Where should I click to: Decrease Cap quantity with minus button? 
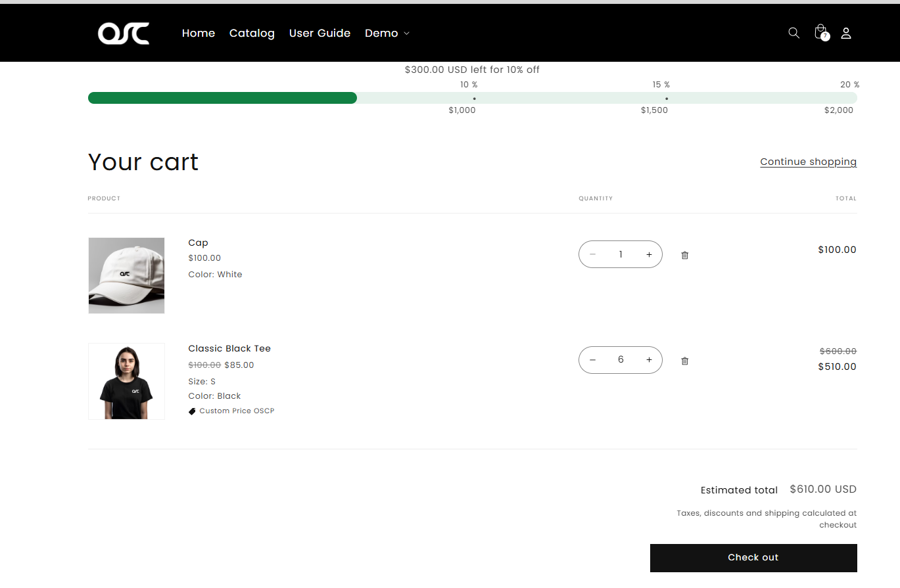pyautogui.click(x=592, y=255)
